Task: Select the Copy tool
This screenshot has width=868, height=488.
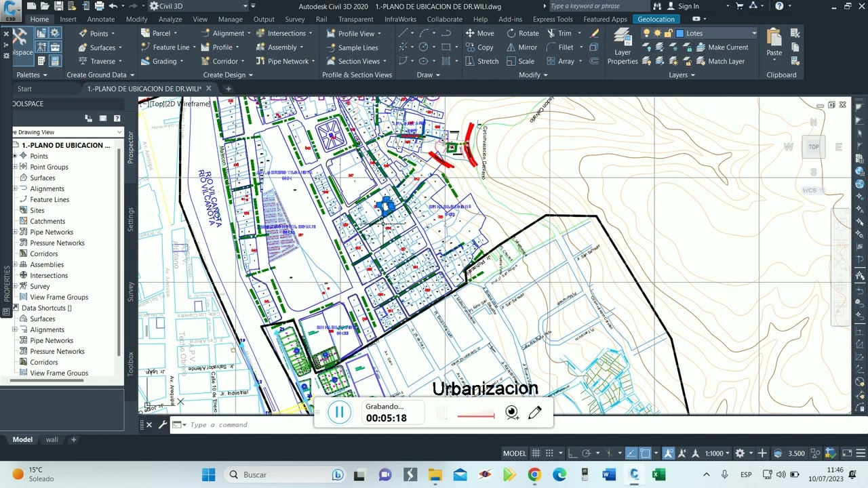Action: point(479,47)
